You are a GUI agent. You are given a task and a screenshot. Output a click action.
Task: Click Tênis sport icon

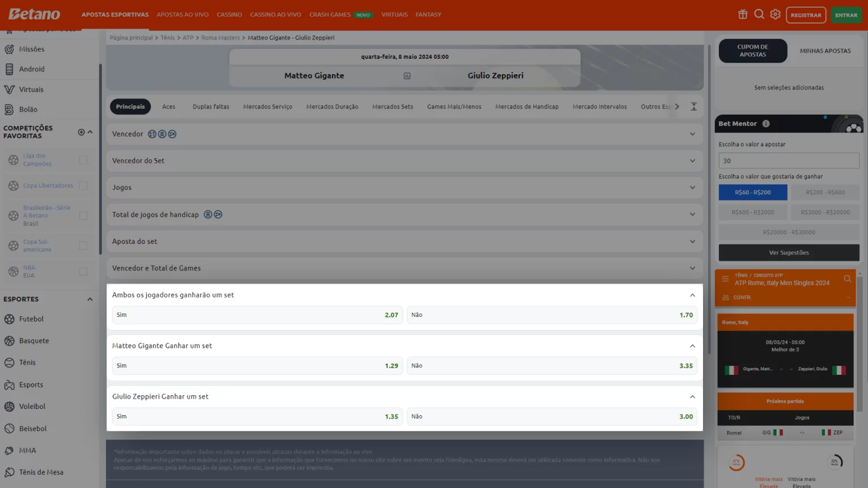pyautogui.click(x=10, y=363)
